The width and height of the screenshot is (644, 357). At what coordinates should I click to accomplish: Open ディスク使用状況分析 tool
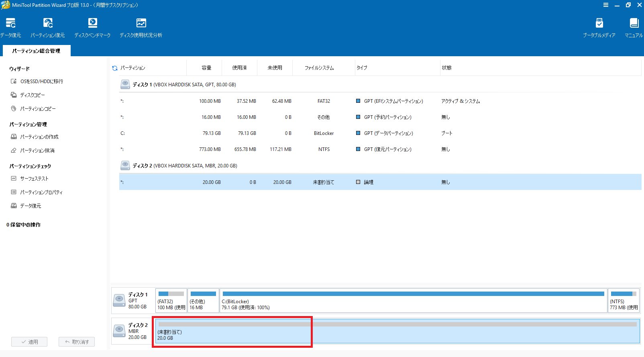[141, 27]
